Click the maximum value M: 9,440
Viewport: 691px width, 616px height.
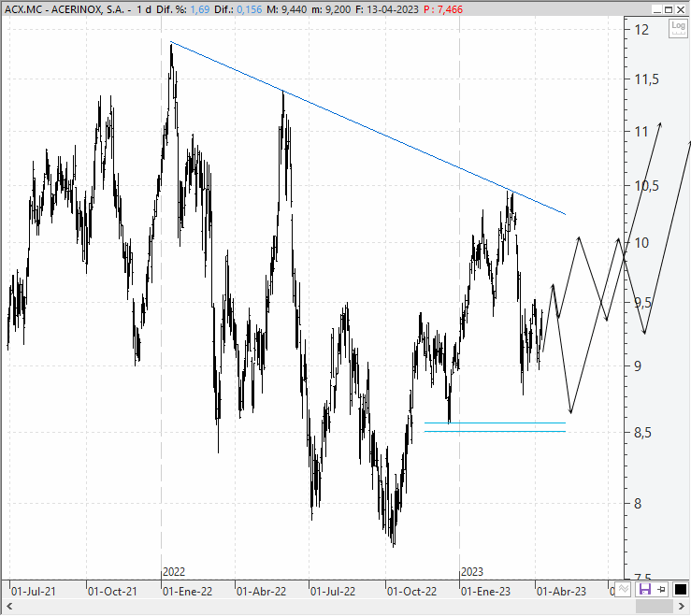pos(287,9)
